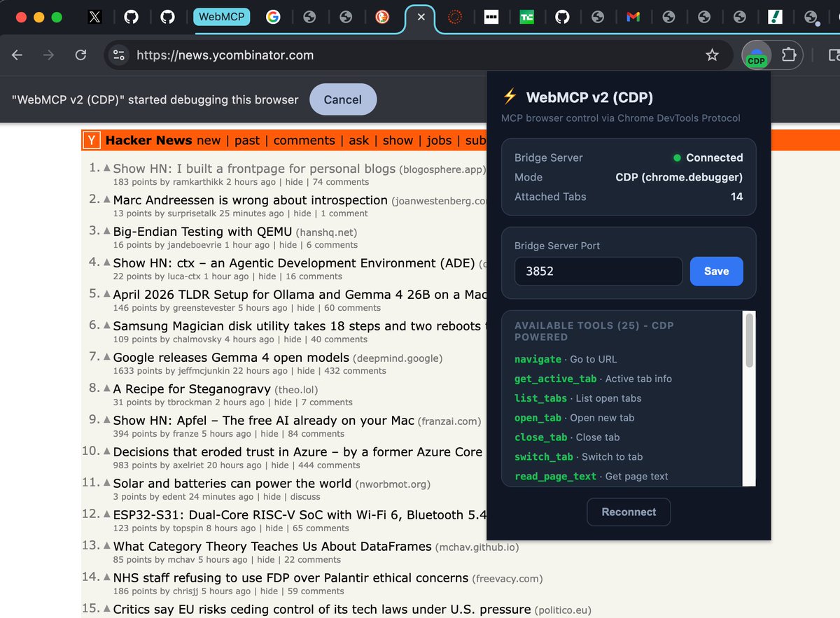This screenshot has width=840, height=618.
Task: Click the 'navigate' tool entry
Action: pos(566,359)
